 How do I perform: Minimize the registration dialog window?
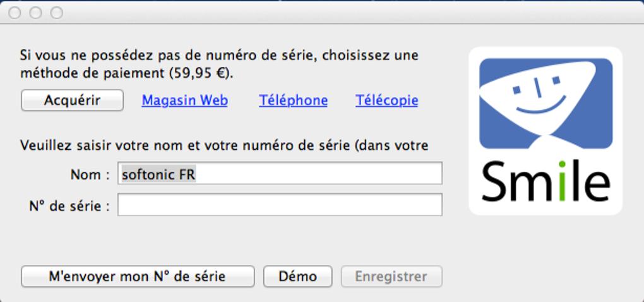[x=36, y=13]
